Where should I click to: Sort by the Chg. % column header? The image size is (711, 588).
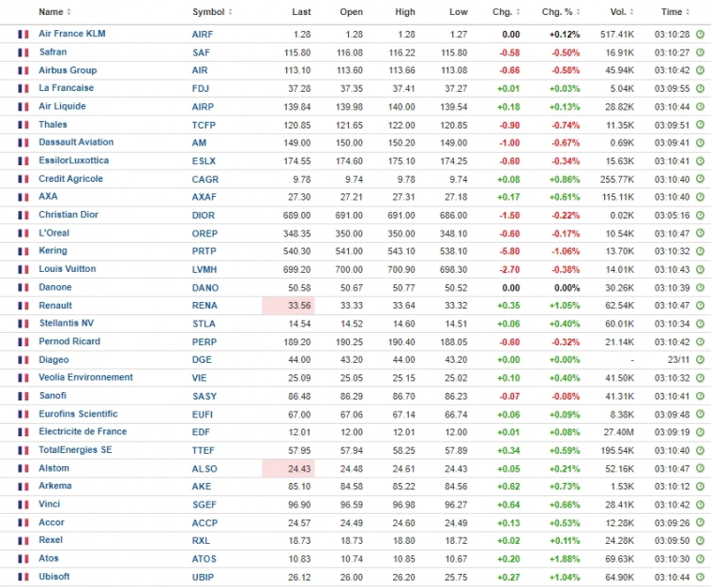pyautogui.click(x=560, y=12)
